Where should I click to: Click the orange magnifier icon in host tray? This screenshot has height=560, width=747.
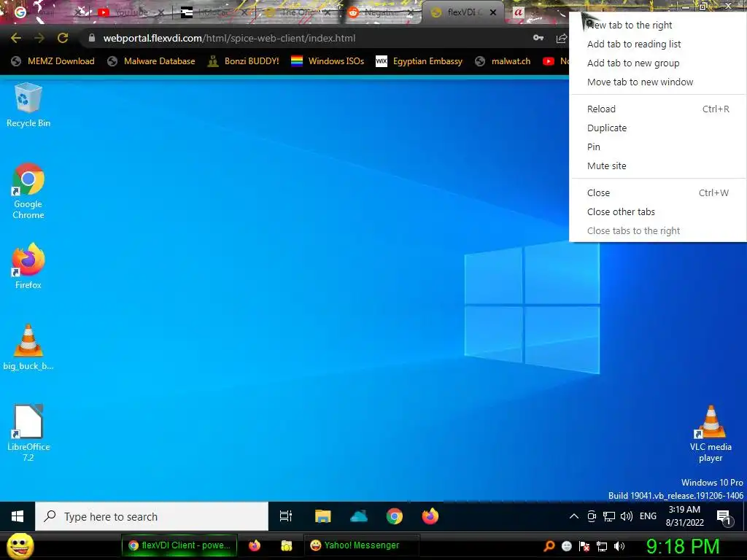(549, 546)
